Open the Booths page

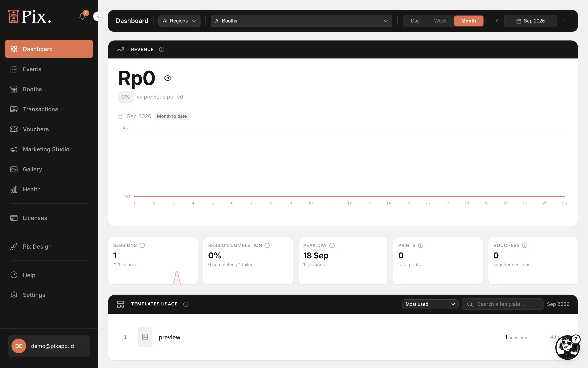pyautogui.click(x=49, y=89)
